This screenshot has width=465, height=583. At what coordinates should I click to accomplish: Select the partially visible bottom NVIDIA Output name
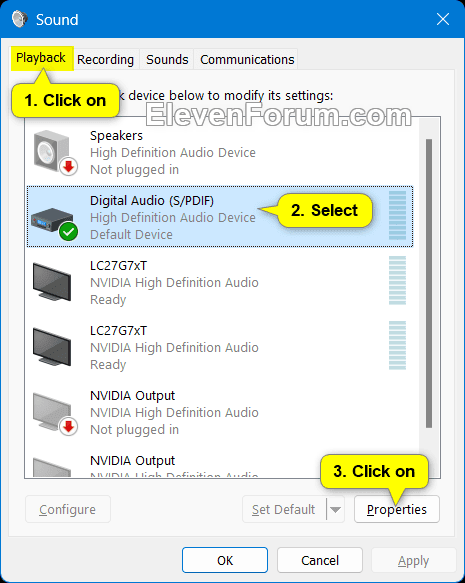[132, 461]
